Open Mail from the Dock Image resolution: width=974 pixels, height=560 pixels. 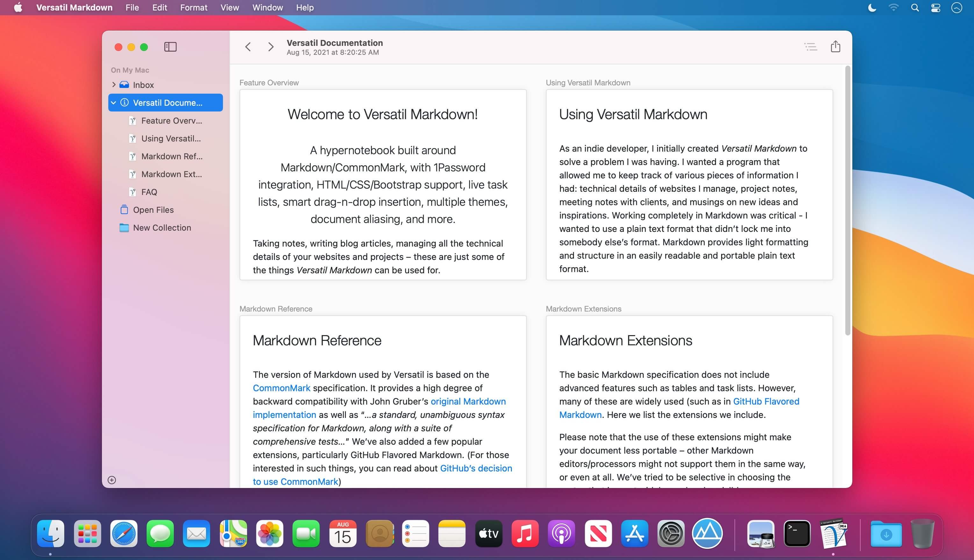point(197,534)
